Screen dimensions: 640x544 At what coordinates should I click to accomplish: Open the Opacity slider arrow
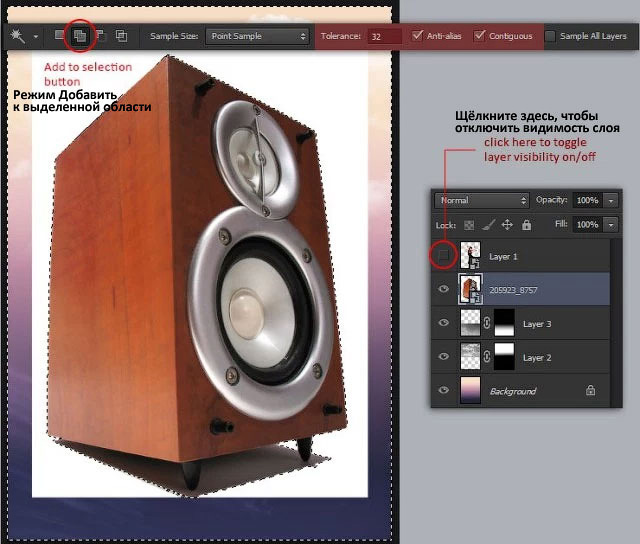click(x=611, y=200)
